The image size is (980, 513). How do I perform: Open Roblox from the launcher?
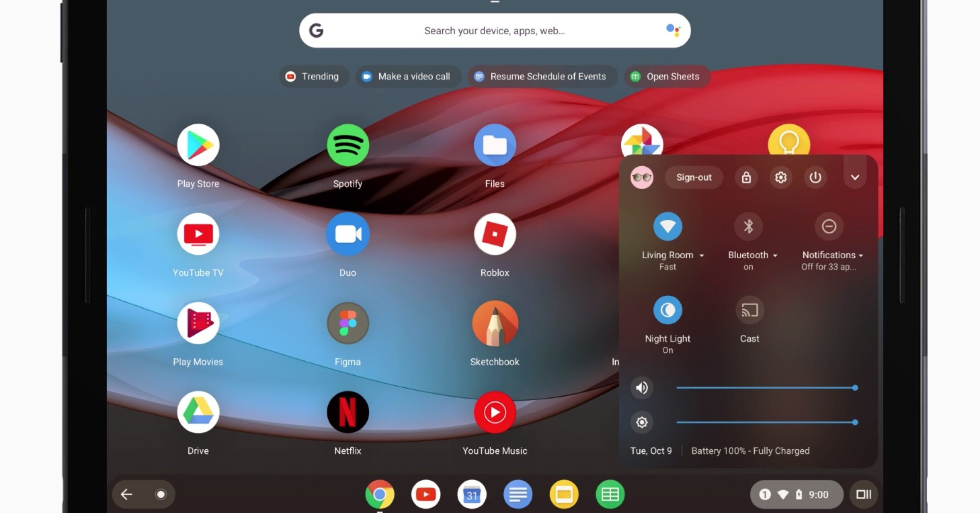click(495, 234)
